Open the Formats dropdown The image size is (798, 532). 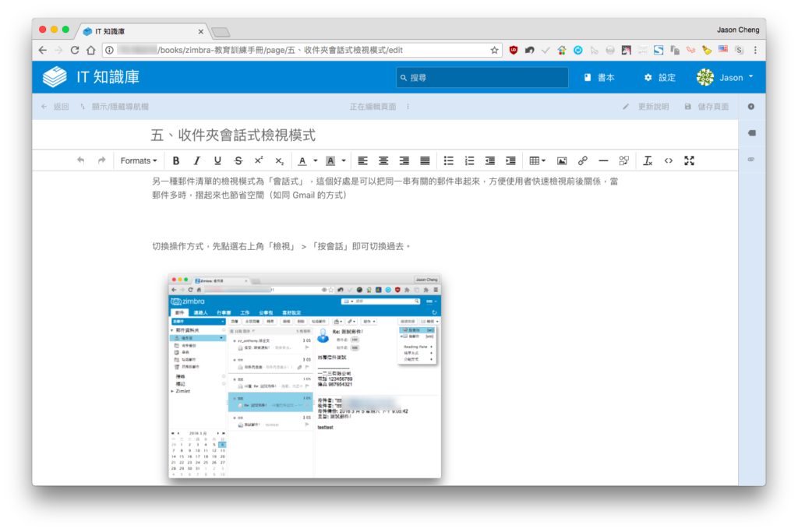point(139,160)
